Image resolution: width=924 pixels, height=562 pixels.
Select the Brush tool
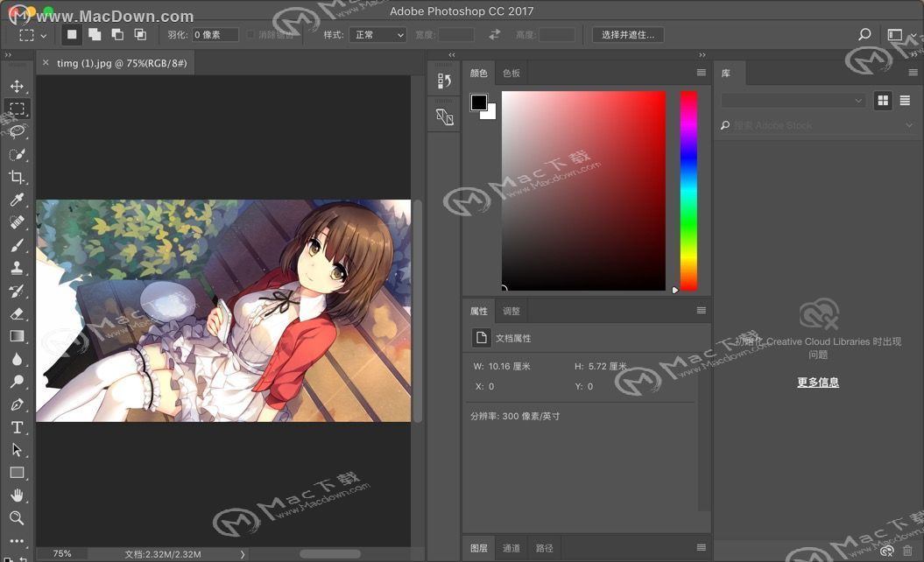[x=17, y=245]
